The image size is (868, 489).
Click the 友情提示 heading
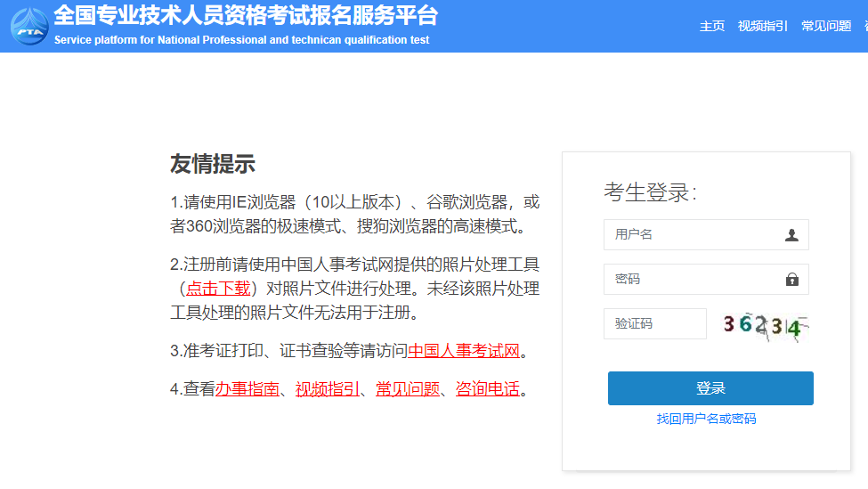tap(213, 164)
